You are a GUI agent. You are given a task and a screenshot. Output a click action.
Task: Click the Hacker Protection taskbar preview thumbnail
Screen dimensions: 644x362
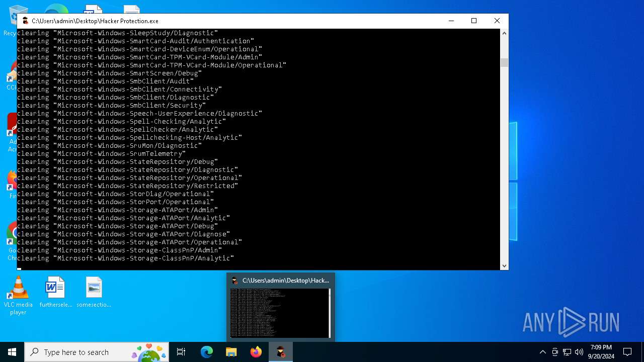coord(280,313)
